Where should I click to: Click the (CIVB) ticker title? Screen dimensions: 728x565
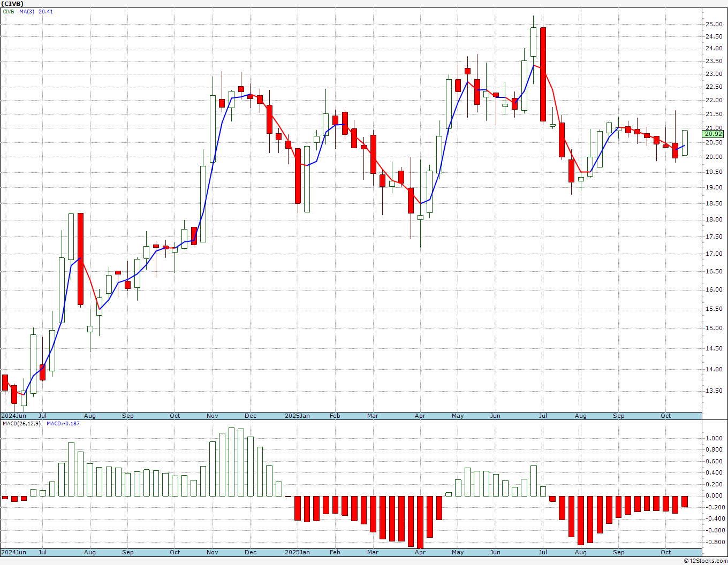(12, 4)
